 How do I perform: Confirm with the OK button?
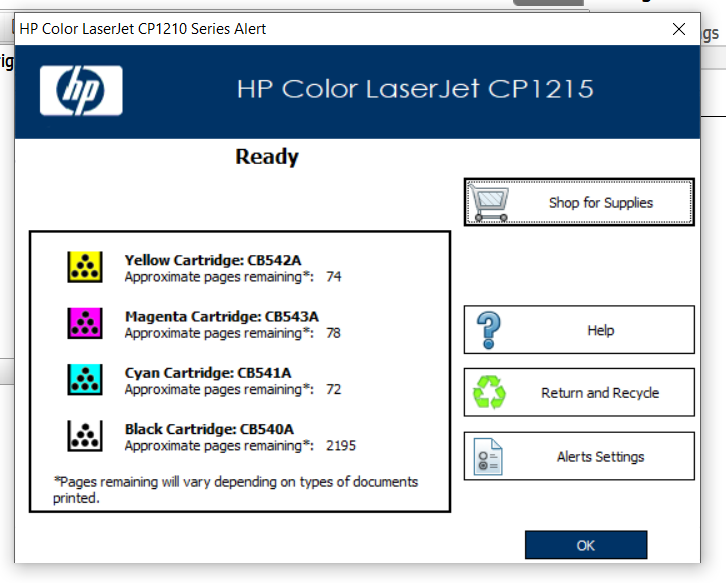tap(586, 545)
